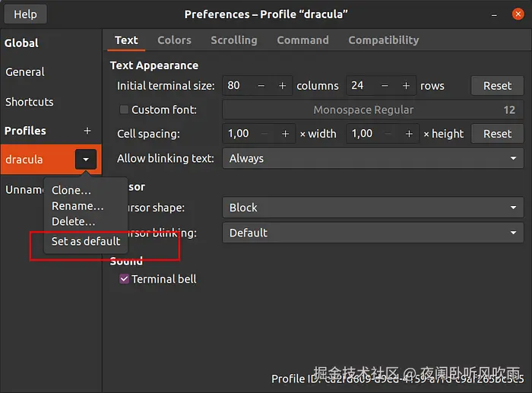
Task: Open the Scrolling tab
Action: [234, 40]
